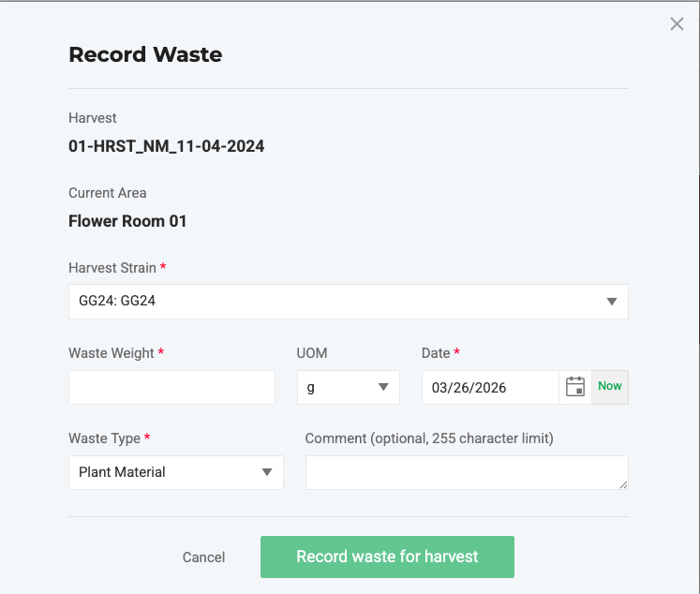
Task: Focus the empty Waste Weight input field
Action: (171, 387)
